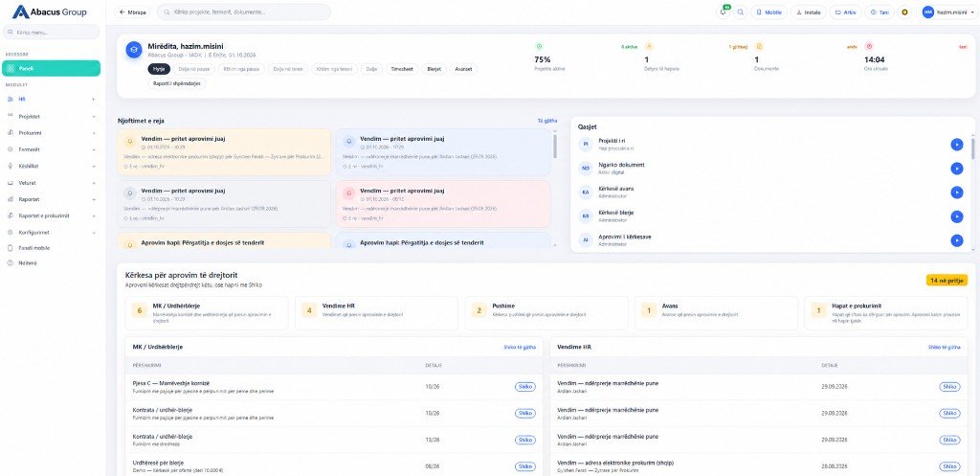
Task: Open Shiko të gjitha in MK / Urdhërblerje table
Action: tap(520, 346)
